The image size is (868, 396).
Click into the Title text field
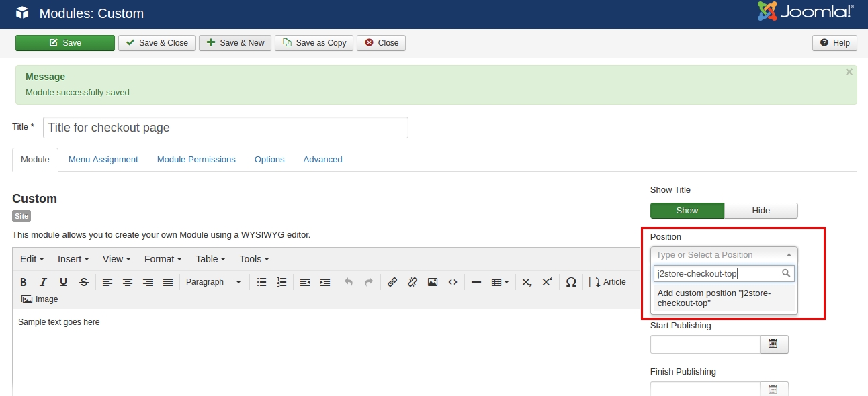(x=225, y=128)
